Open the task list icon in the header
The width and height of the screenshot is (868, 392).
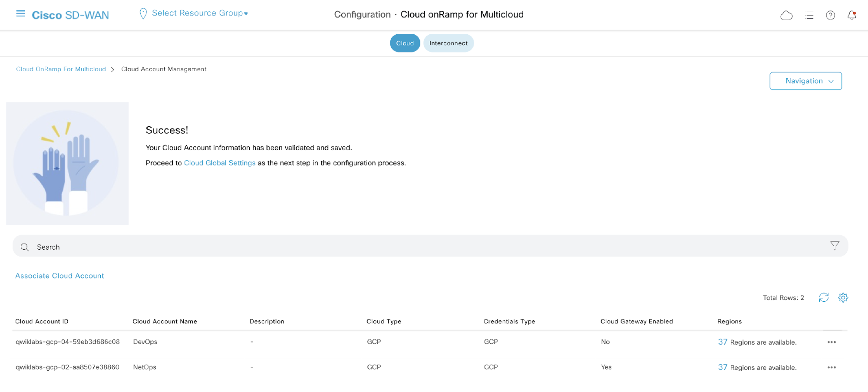(809, 16)
